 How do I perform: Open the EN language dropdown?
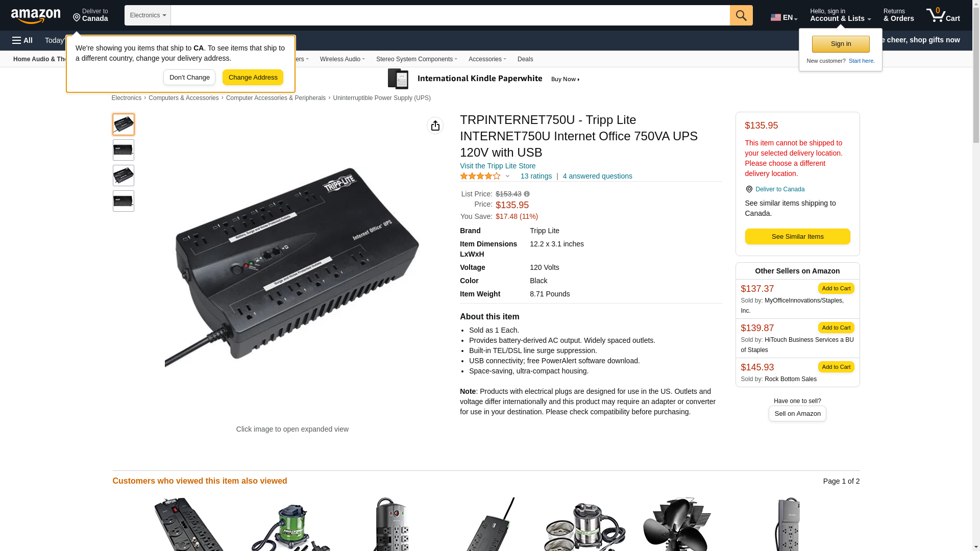point(784,17)
